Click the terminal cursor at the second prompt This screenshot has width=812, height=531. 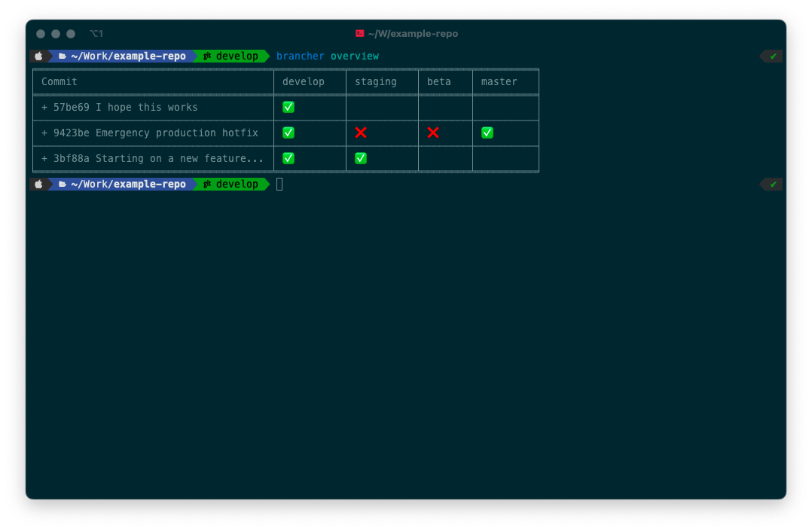(279, 184)
